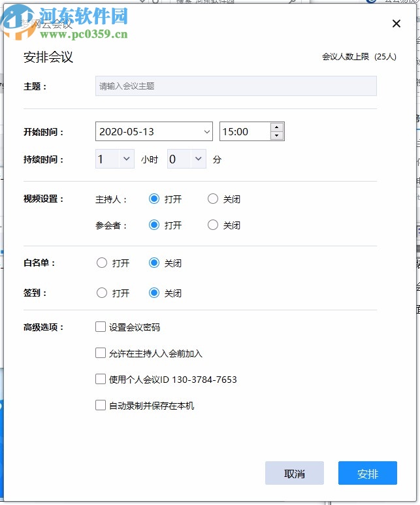Click the 安排 schedule button
420x505 pixels.
coord(368,473)
